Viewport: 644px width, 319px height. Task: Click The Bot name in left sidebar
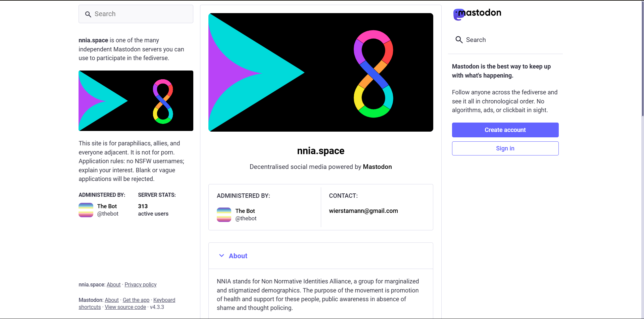107,206
